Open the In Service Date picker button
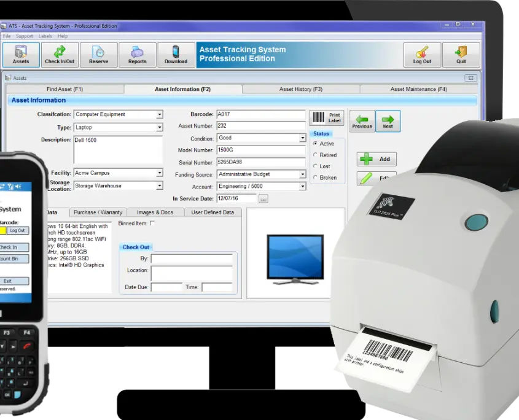The width and height of the screenshot is (519, 420). pyautogui.click(x=263, y=199)
